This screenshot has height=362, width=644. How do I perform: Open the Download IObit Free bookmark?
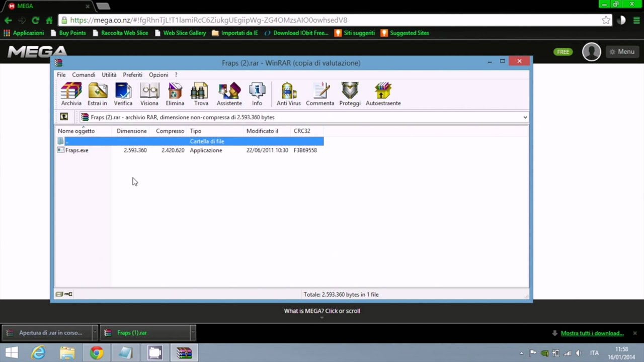tap(296, 33)
